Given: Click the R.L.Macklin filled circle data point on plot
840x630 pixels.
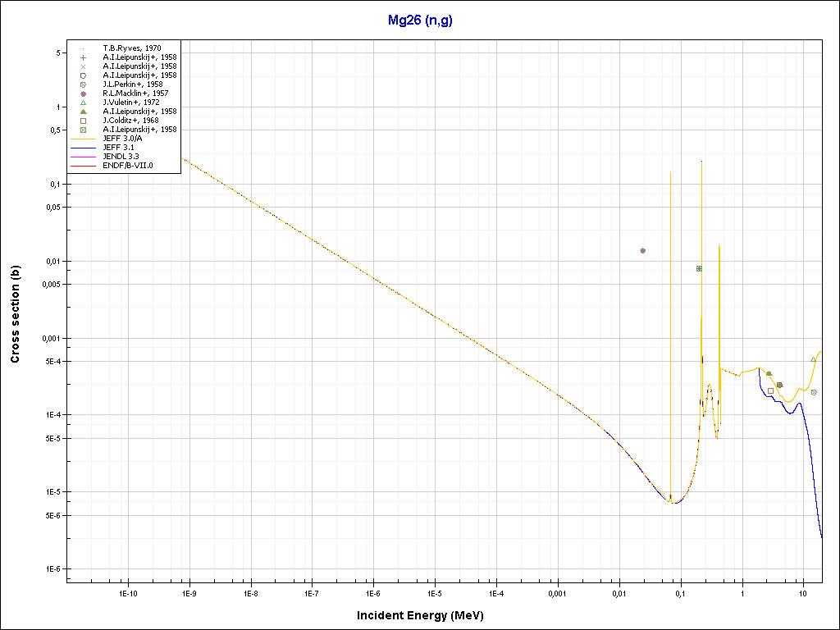Looking at the screenshot, I should point(642,250).
